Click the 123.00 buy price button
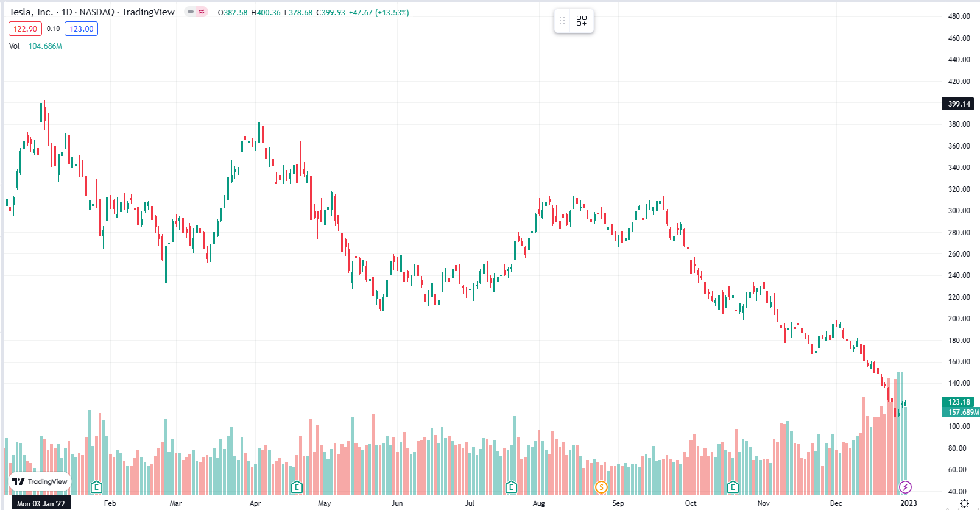The width and height of the screenshot is (980, 510). (x=82, y=29)
